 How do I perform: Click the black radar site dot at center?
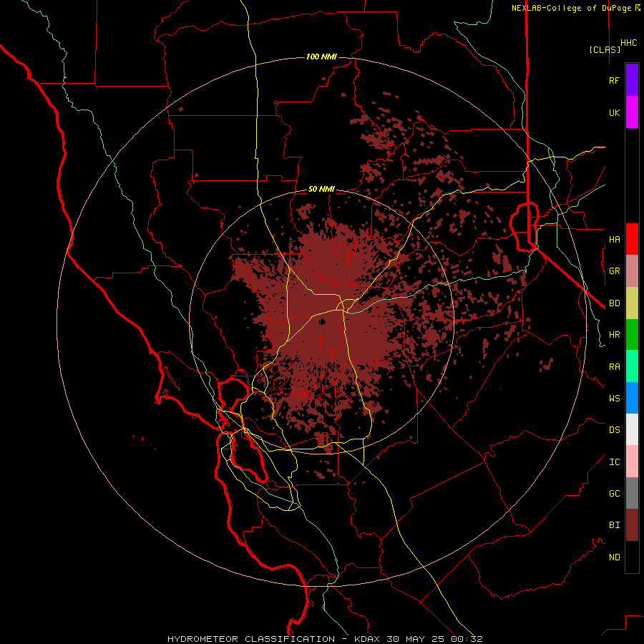[x=322, y=321]
